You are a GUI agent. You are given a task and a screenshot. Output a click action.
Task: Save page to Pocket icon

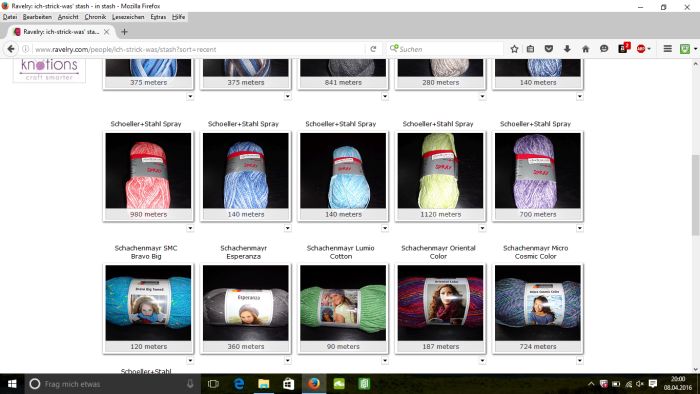[x=549, y=49]
